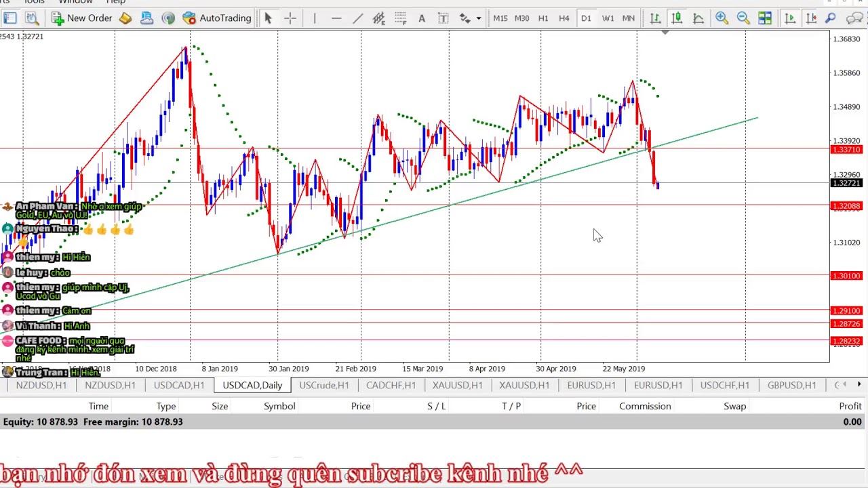Click the current price label 1.32721
Screen dimensions: 868x488
coord(846,184)
